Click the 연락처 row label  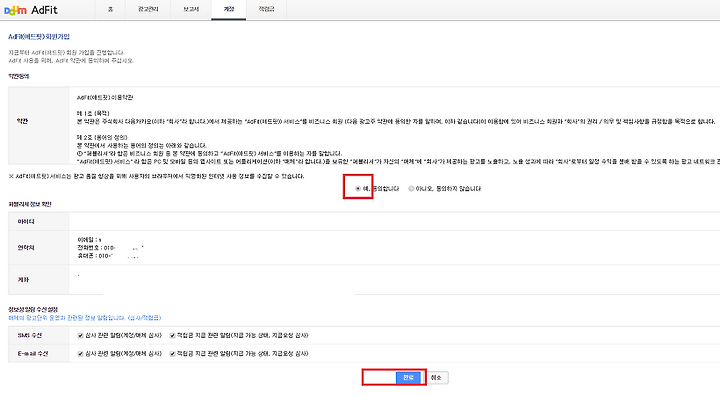pyautogui.click(x=26, y=248)
